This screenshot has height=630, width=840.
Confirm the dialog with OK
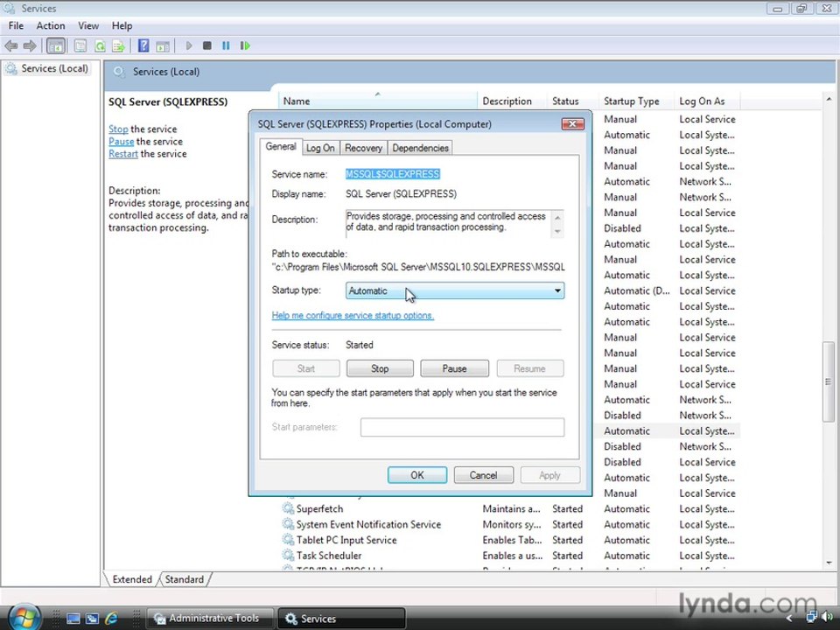pos(417,475)
